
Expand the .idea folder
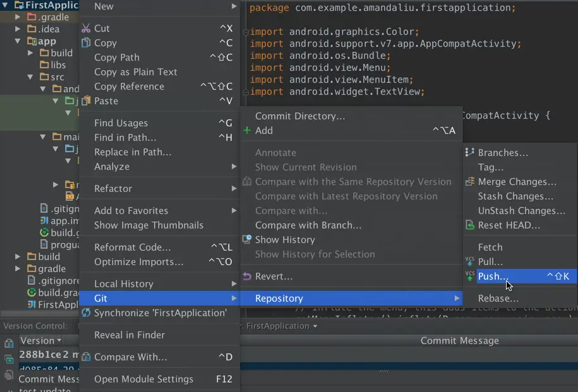pyautogui.click(x=18, y=29)
